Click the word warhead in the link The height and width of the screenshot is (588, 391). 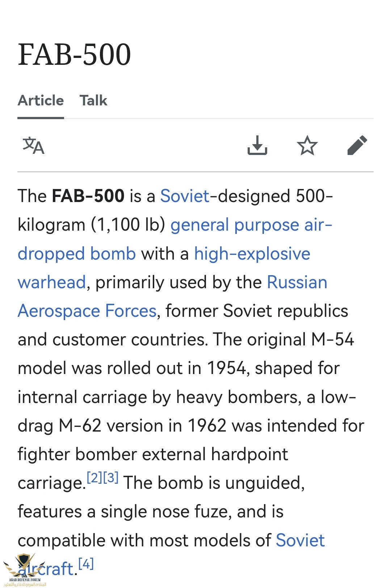52,282
